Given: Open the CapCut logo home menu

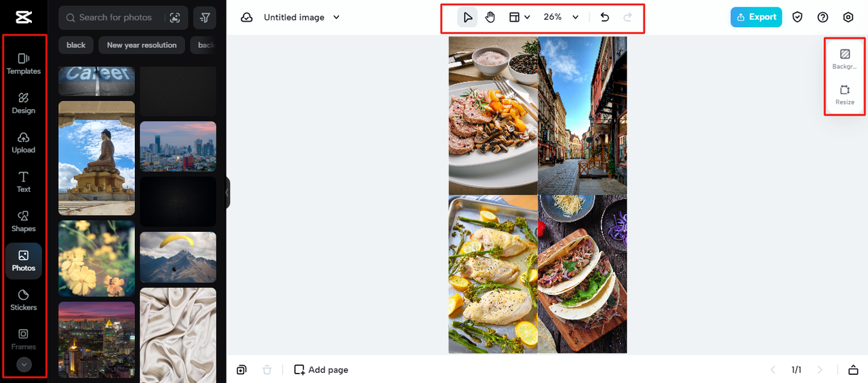Looking at the screenshot, I should tap(23, 17).
